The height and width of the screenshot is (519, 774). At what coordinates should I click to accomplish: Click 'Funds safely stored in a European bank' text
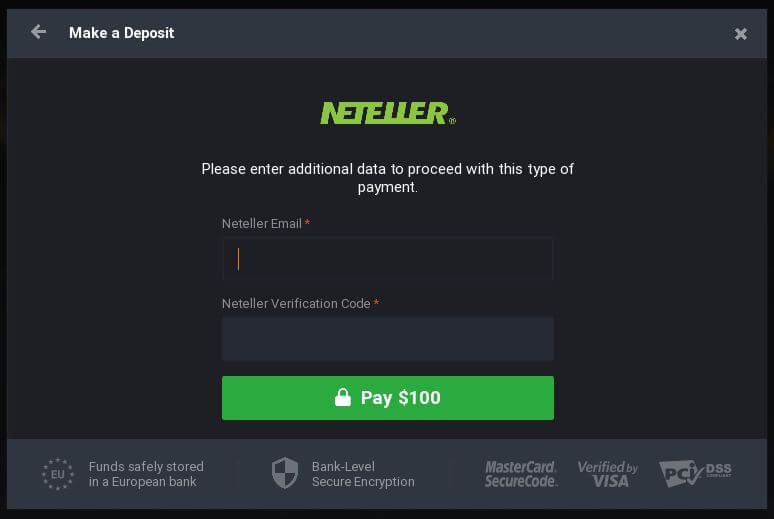pos(146,474)
